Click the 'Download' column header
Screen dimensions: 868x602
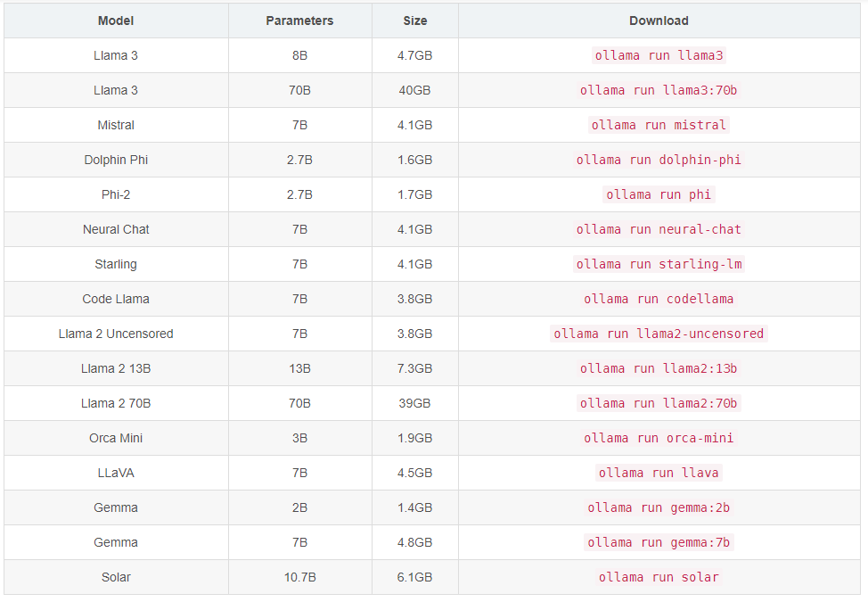coord(659,21)
